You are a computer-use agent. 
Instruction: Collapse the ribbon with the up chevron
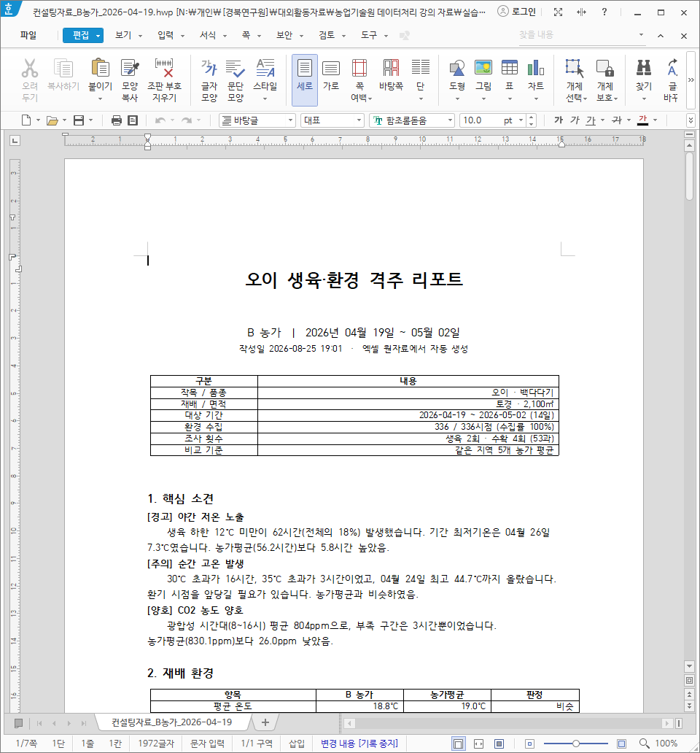[x=661, y=36]
